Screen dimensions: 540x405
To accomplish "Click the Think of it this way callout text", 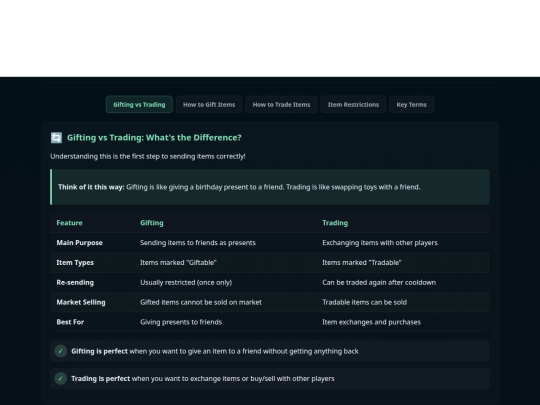I will (x=239, y=187).
